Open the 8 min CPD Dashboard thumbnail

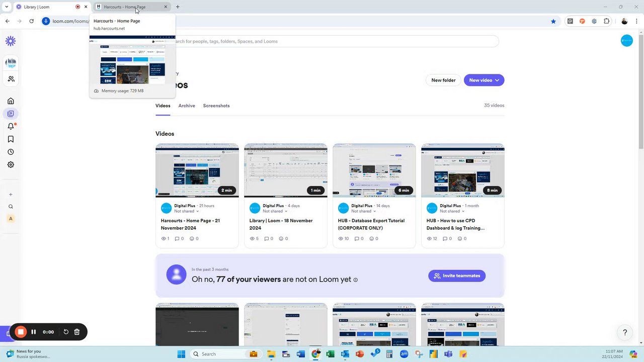(463, 170)
